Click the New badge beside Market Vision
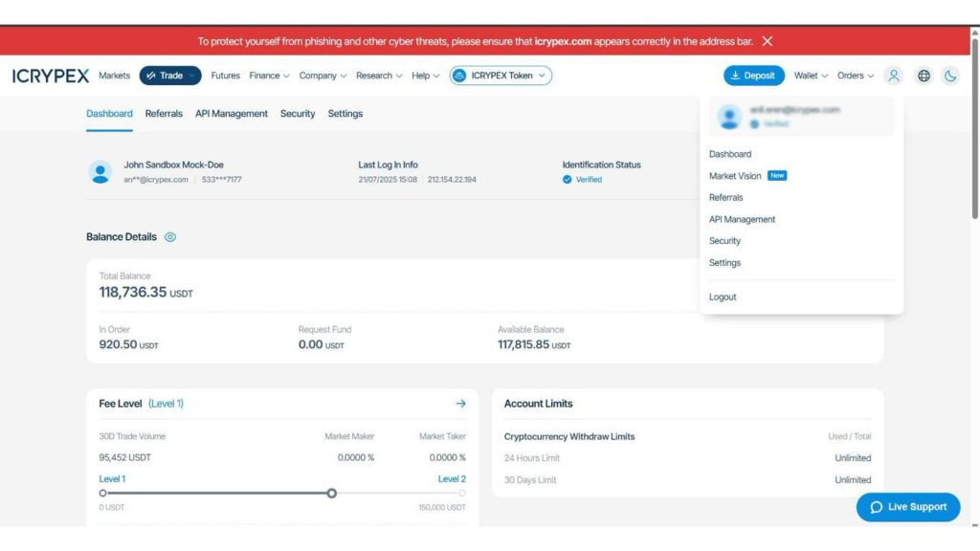This screenshot has width=980, height=551. 777,176
